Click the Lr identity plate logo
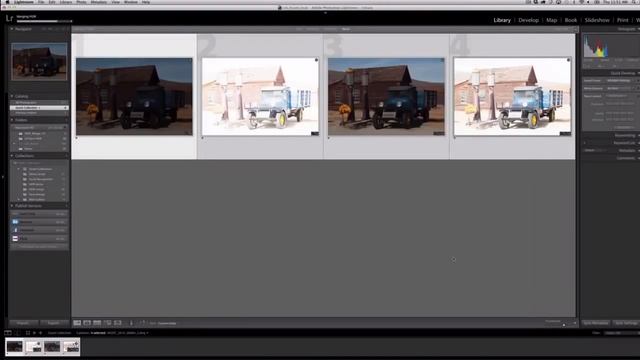This screenshot has height=360, width=640. pyautogui.click(x=9, y=18)
